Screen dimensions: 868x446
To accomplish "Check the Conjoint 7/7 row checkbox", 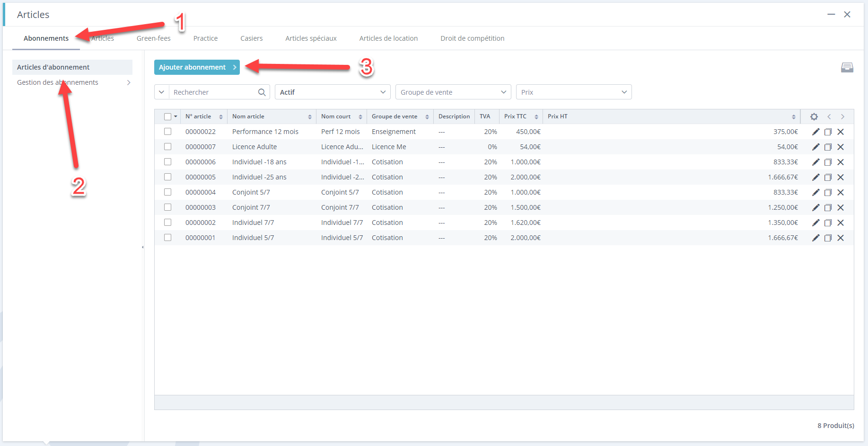I will 167,207.
